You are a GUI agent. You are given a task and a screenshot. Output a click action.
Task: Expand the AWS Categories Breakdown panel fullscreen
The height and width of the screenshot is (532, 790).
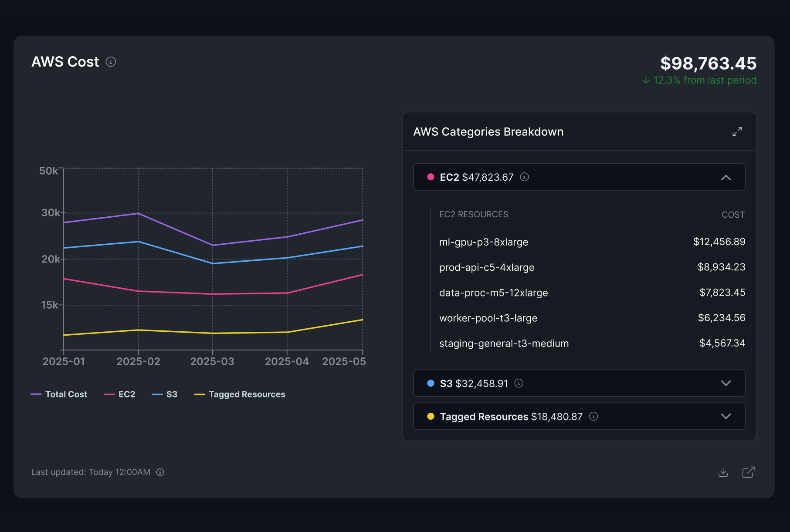click(737, 131)
